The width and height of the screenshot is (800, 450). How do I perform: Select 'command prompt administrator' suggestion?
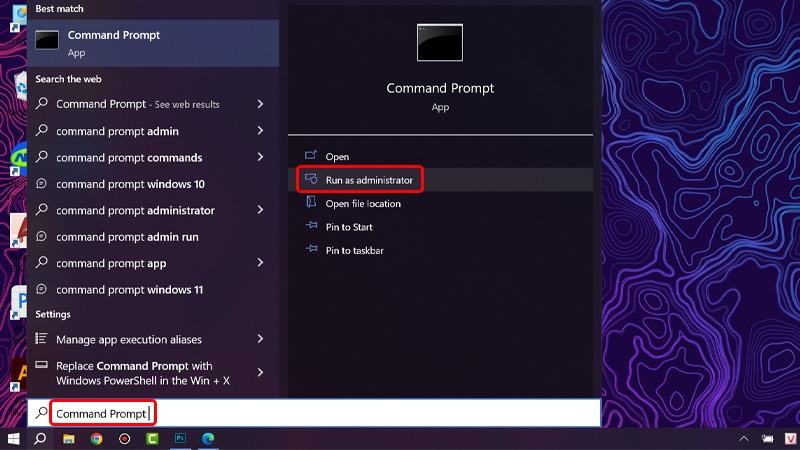(x=153, y=210)
